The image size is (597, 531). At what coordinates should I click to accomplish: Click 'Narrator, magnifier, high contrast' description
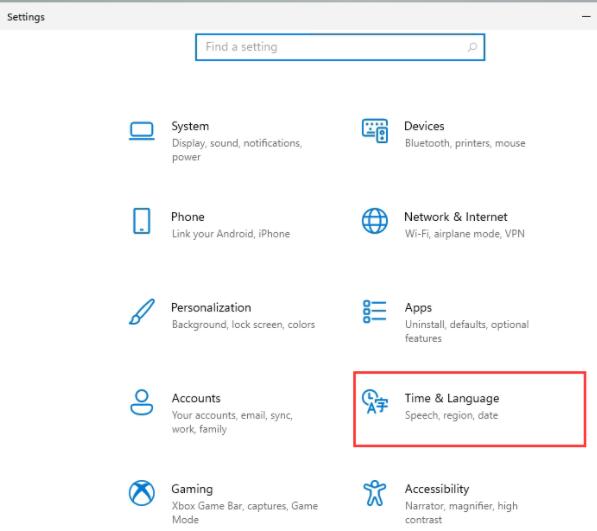[461, 513]
